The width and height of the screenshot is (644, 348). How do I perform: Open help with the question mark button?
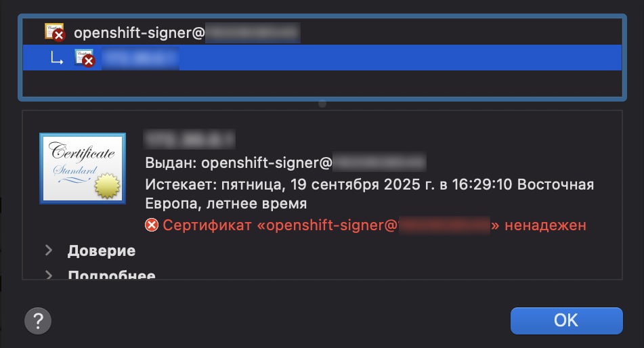click(38, 321)
